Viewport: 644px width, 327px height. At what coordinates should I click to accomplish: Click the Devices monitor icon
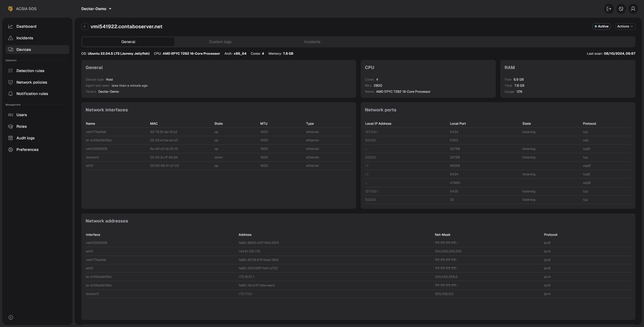(x=10, y=50)
